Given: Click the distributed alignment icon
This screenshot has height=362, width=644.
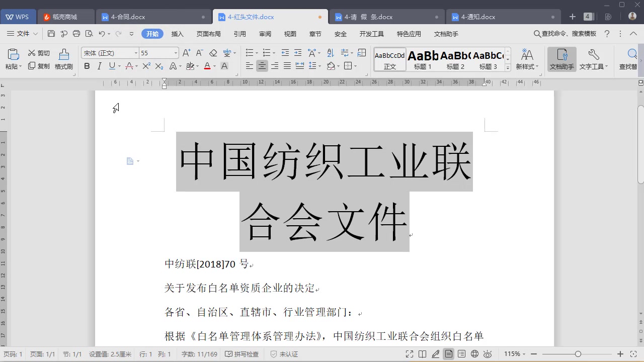Looking at the screenshot, I should 300,66.
